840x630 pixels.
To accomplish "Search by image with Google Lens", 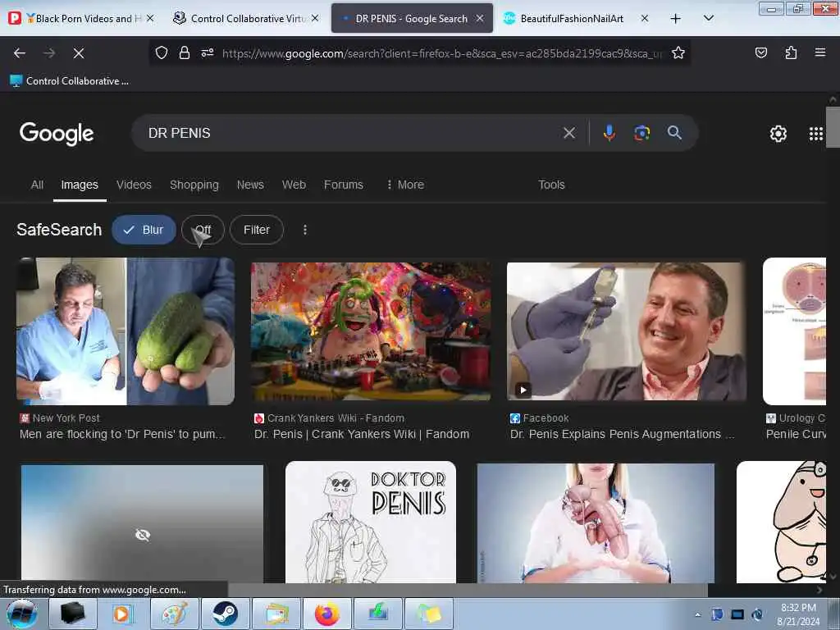I will tap(641, 133).
